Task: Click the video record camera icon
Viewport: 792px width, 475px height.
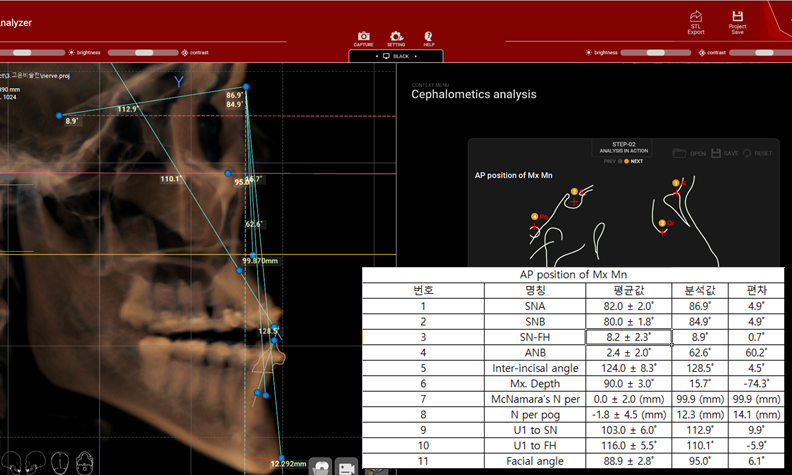Action: tap(347, 467)
